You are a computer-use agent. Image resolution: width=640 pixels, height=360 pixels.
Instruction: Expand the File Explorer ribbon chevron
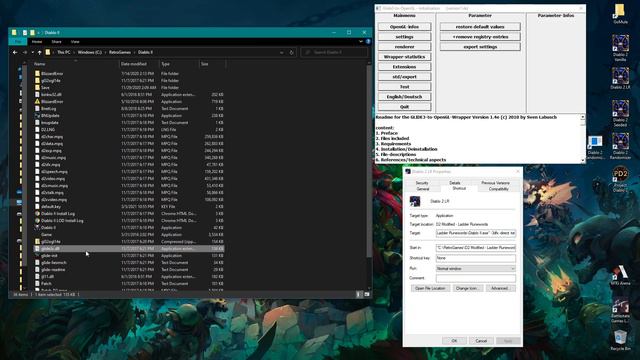click(360, 42)
